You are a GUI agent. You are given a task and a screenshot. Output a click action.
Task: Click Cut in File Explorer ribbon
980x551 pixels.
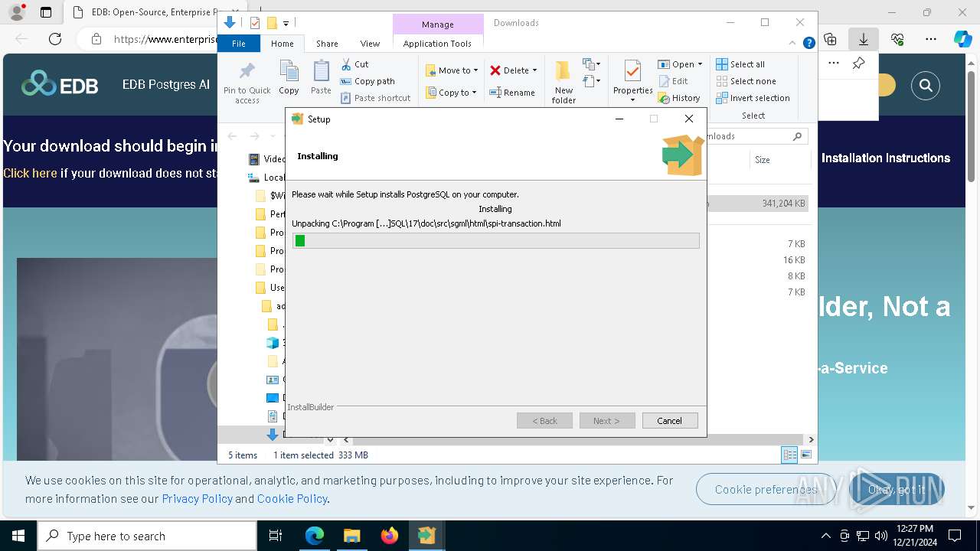(354, 64)
